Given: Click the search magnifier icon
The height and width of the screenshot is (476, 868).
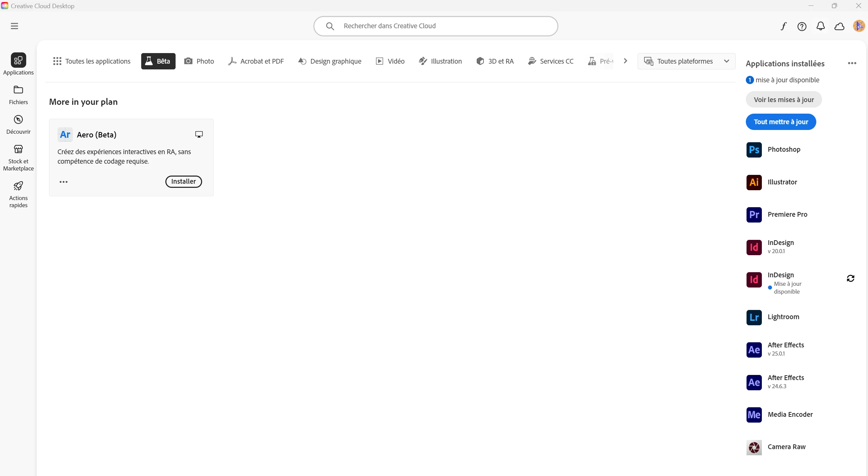Looking at the screenshot, I should pyautogui.click(x=330, y=26).
